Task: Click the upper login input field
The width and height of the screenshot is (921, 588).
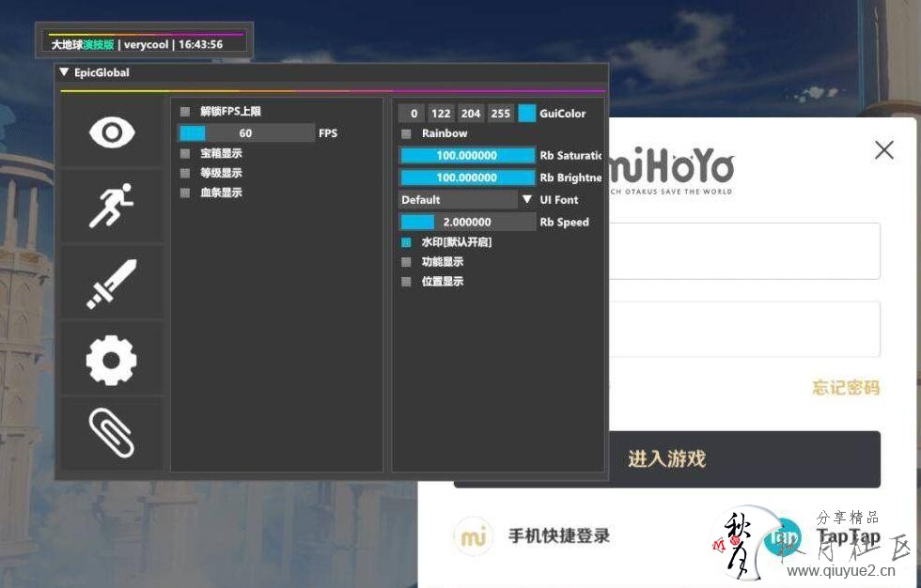Action: coord(744,251)
